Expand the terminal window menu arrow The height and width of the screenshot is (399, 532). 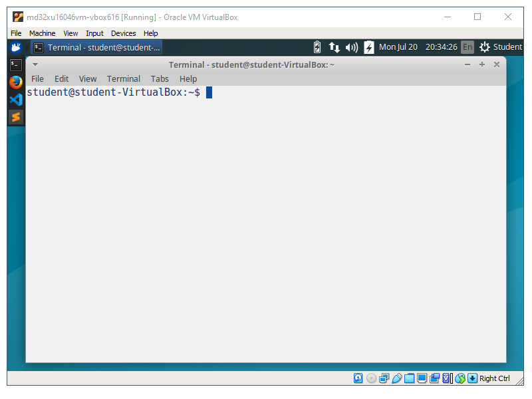[35, 65]
